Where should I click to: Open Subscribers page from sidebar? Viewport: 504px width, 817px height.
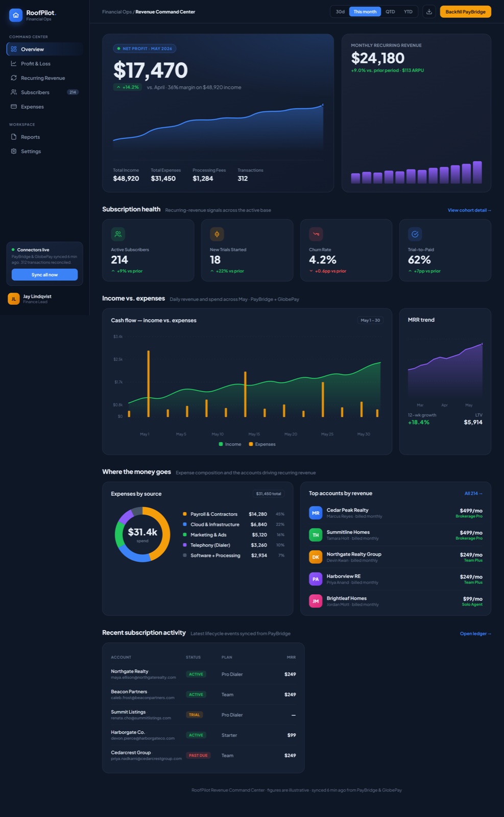[x=45, y=92]
